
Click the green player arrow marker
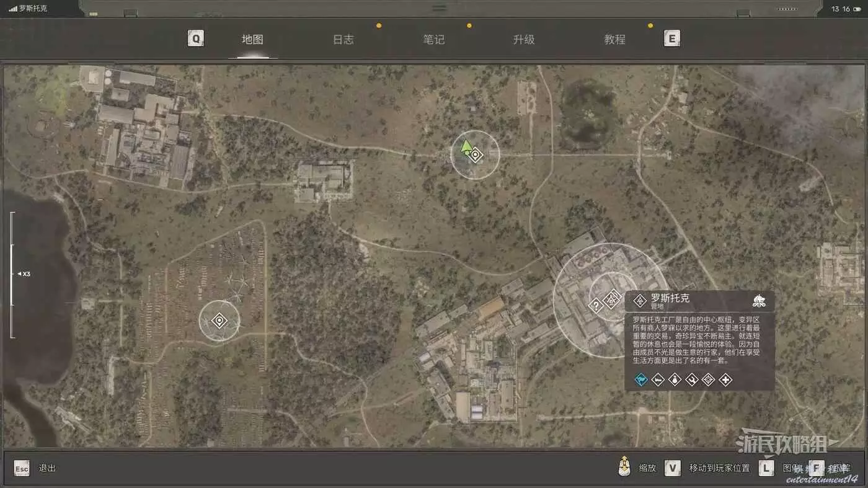[466, 148]
